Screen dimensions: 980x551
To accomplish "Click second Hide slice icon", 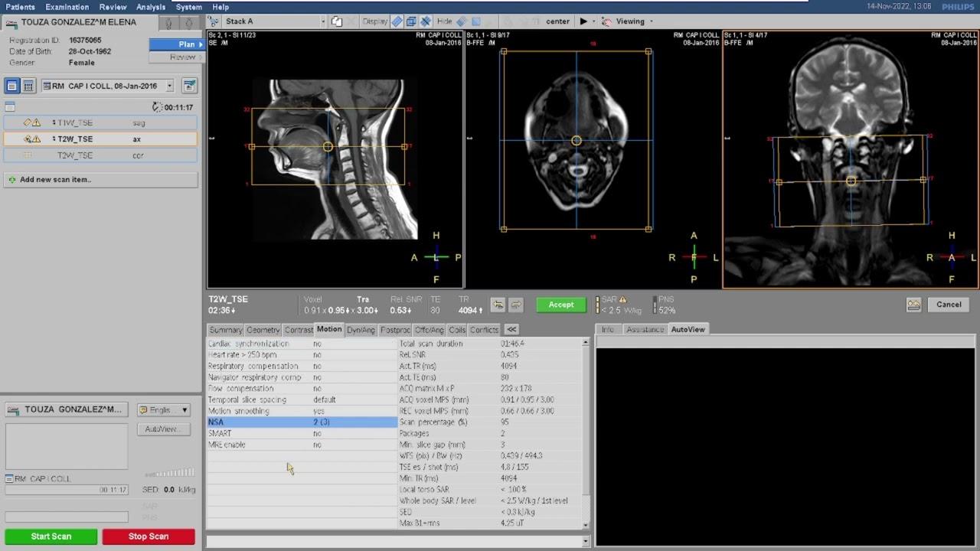I will tap(475, 21).
